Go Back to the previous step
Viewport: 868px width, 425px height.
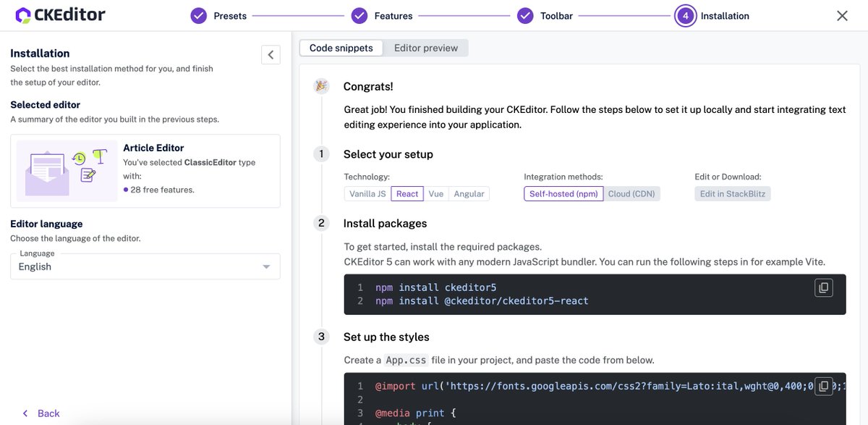[x=41, y=413]
